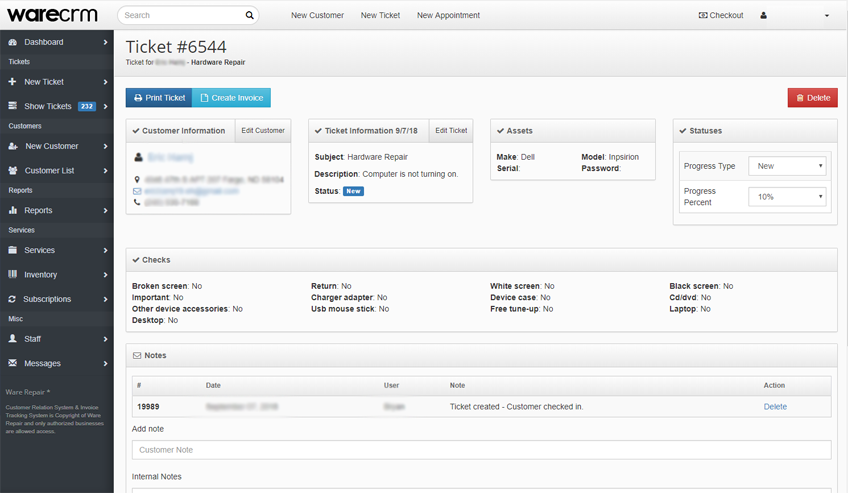Open New Customer in the top navigation
The height and width of the screenshot is (493, 848).
pyautogui.click(x=317, y=15)
